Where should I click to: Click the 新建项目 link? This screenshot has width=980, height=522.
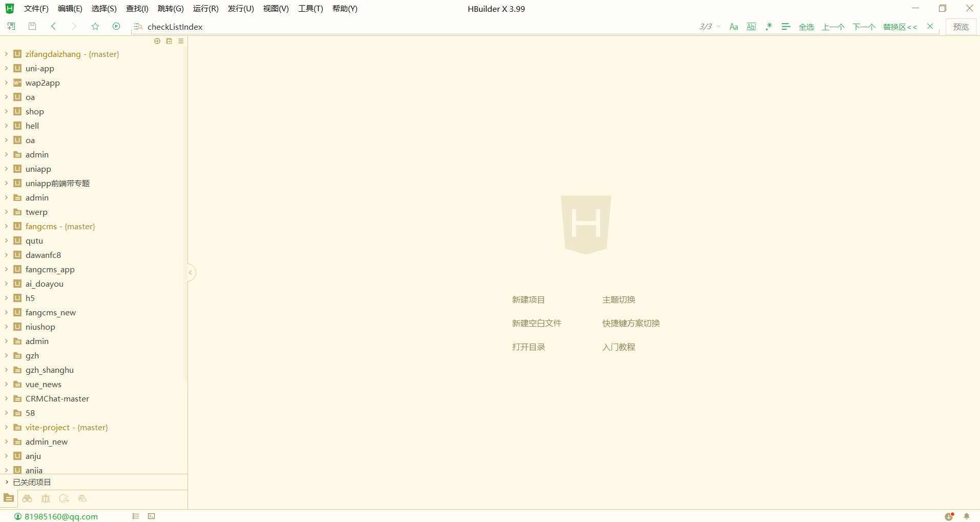pyautogui.click(x=528, y=299)
